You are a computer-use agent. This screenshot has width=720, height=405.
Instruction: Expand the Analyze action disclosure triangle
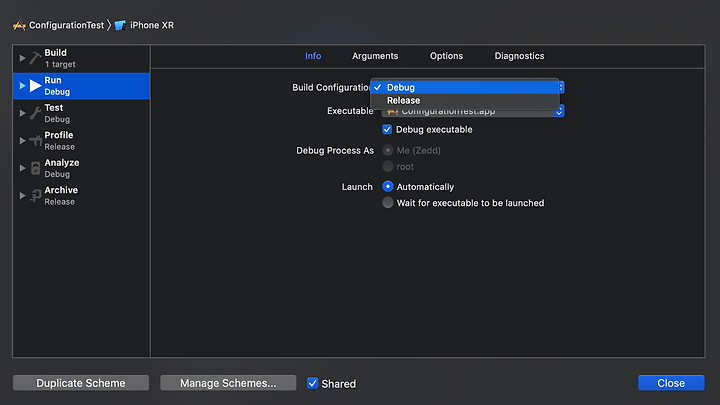coord(22,168)
